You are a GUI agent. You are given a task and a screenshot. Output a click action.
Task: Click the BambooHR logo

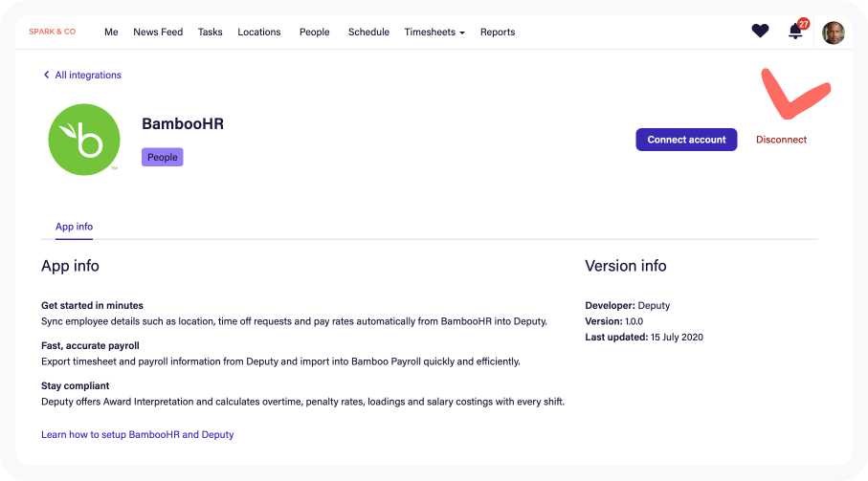[x=84, y=140]
